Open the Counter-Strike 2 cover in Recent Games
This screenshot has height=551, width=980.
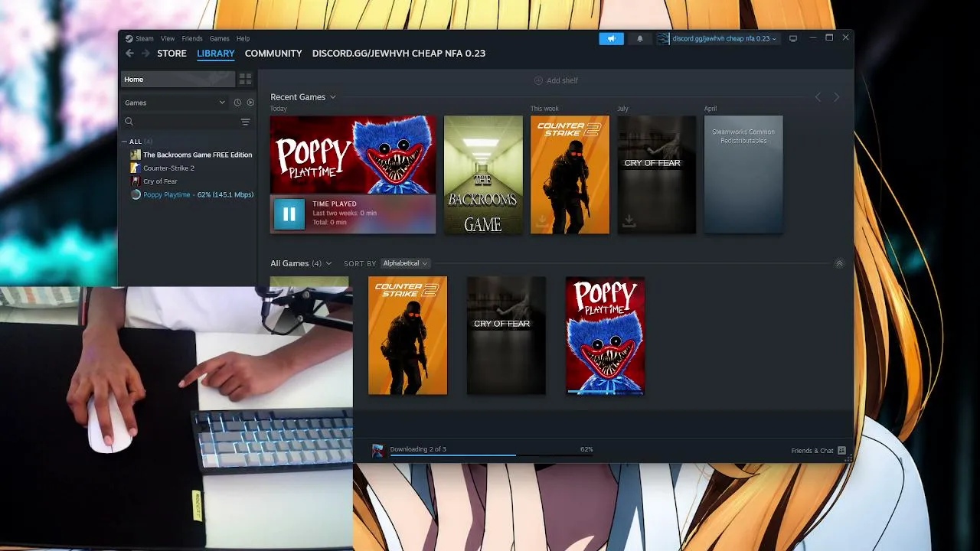pyautogui.click(x=570, y=174)
